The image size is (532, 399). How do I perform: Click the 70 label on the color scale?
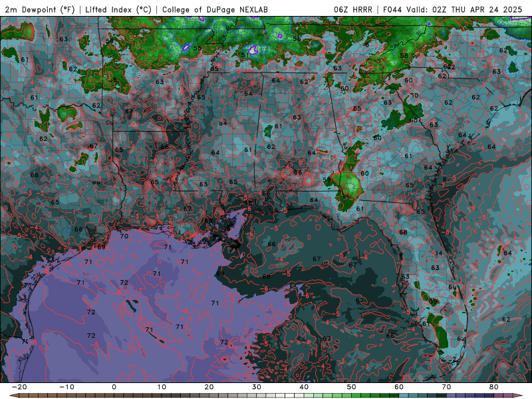tap(446, 387)
